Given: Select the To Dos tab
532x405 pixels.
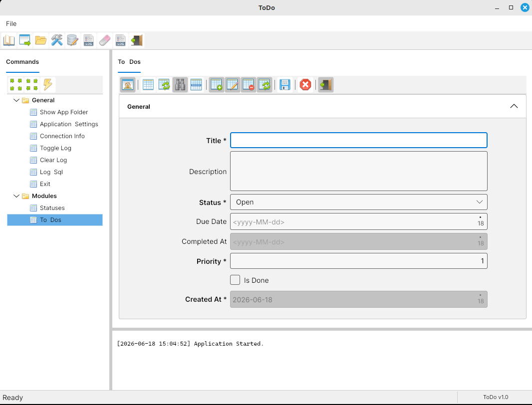Looking at the screenshot, I should point(129,62).
